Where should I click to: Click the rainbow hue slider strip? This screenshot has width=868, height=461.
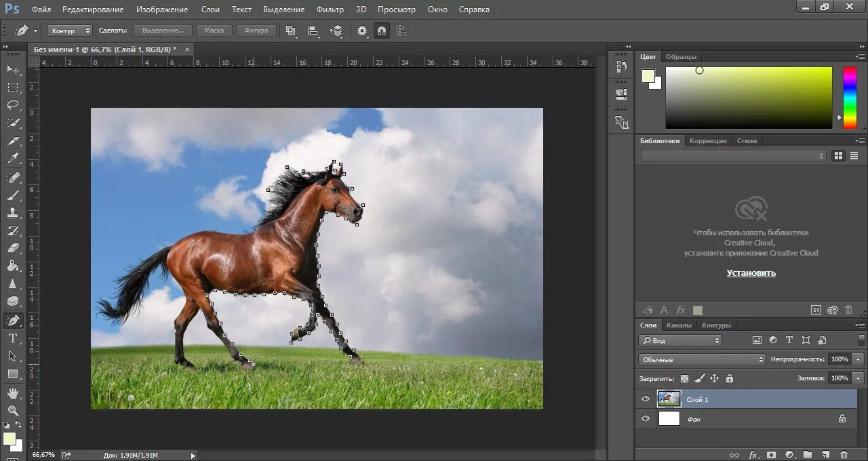(x=849, y=97)
